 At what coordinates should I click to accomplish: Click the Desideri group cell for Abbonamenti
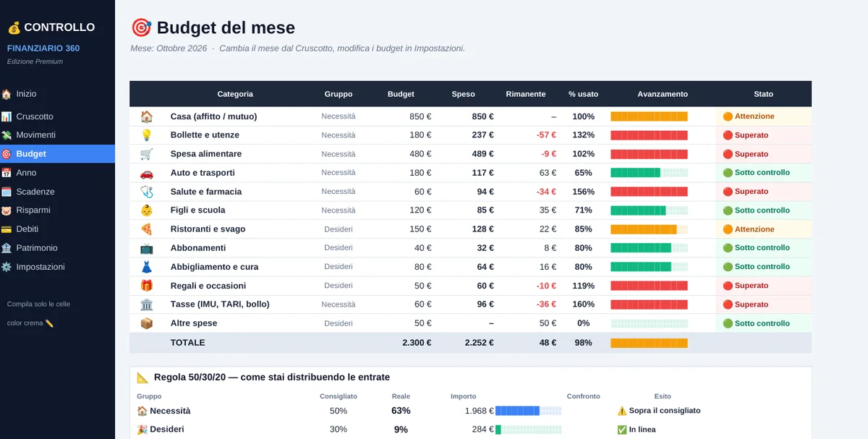339,248
